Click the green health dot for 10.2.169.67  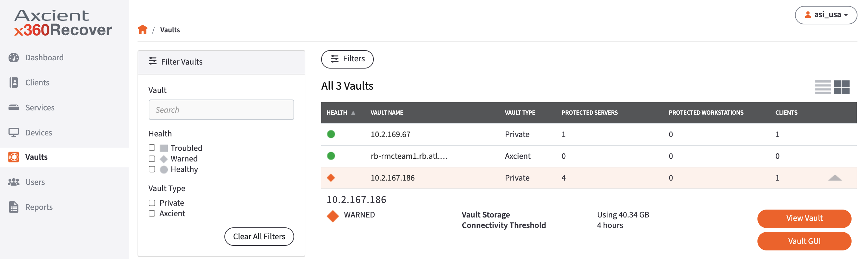(x=331, y=134)
